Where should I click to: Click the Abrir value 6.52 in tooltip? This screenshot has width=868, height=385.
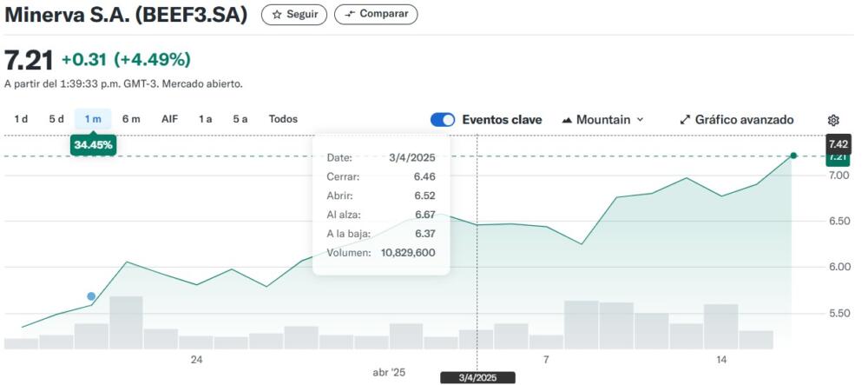[x=425, y=196]
